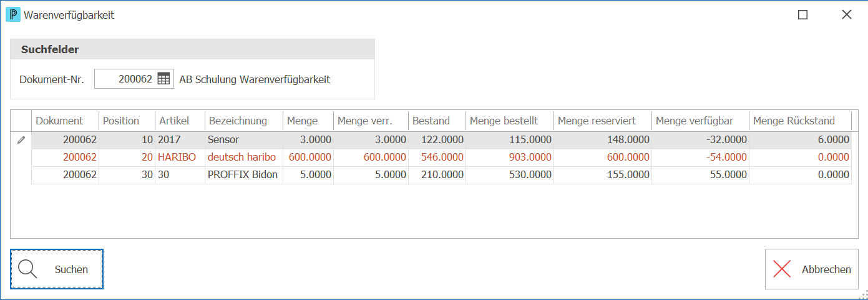Sort by the Menge reserviert column header

603,121
